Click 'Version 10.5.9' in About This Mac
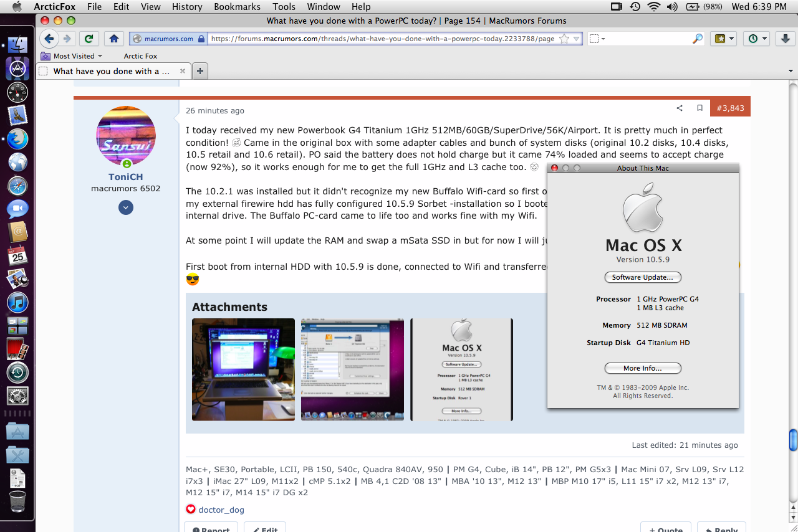This screenshot has height=532, width=798. (x=643, y=260)
